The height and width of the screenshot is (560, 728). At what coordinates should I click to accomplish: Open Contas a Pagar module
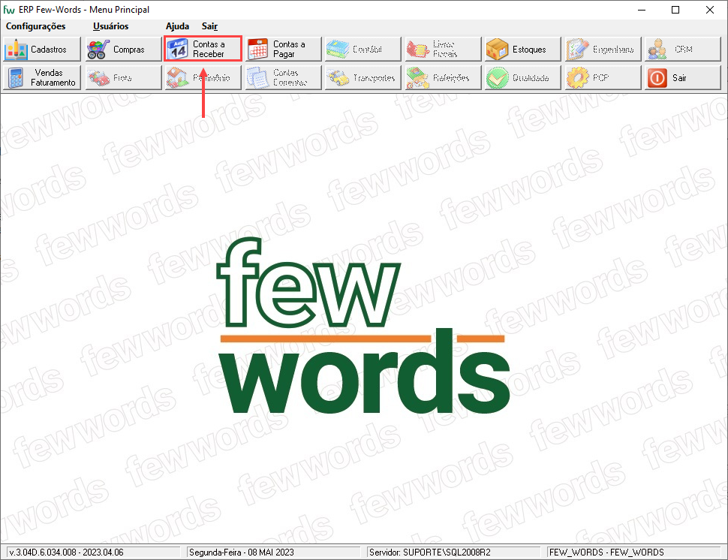(x=283, y=50)
